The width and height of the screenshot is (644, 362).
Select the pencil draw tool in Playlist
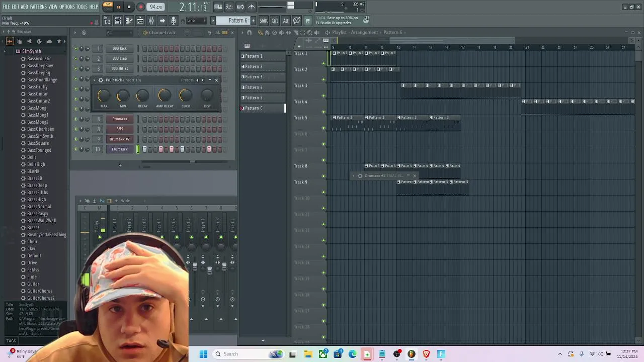click(261, 33)
